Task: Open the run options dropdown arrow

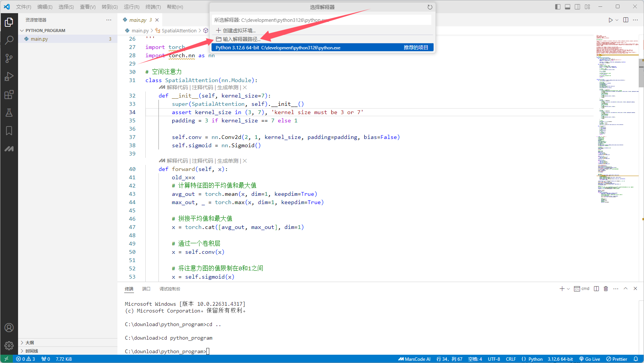Action: pyautogui.click(x=617, y=20)
